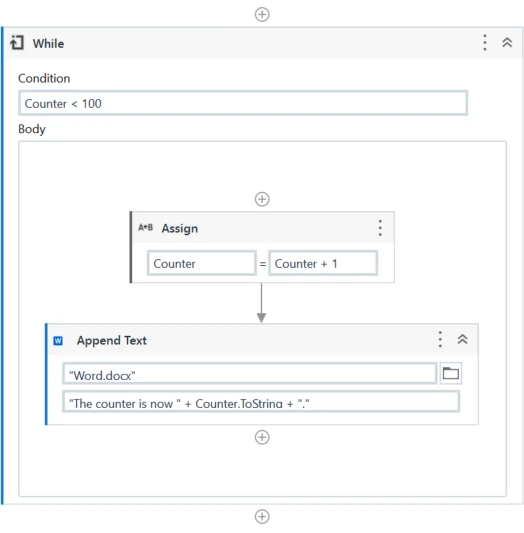The height and width of the screenshot is (533, 524).
Task: Open the Assign activity three-dot options menu
Action: click(380, 228)
